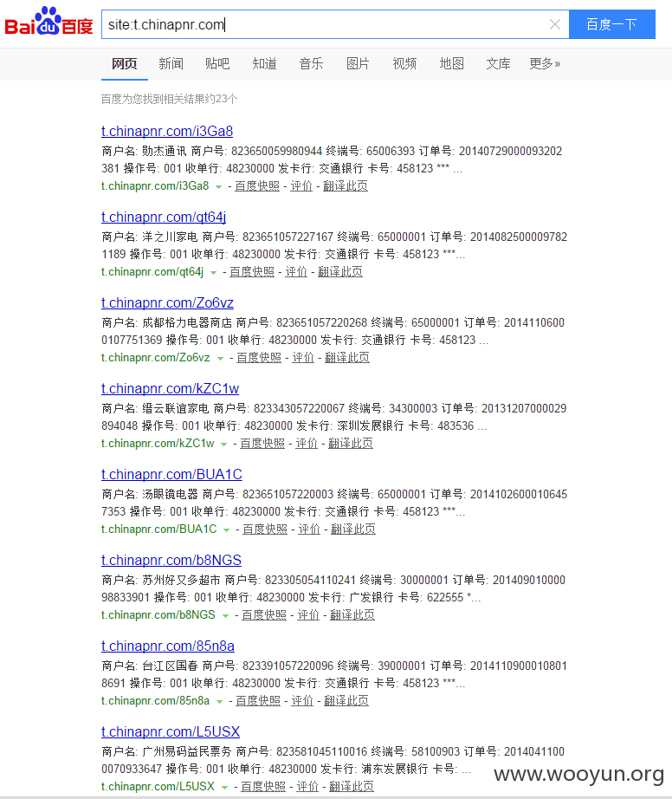Click 评价 for the qt64j result
The width and height of the screenshot is (672, 799).
tap(296, 271)
